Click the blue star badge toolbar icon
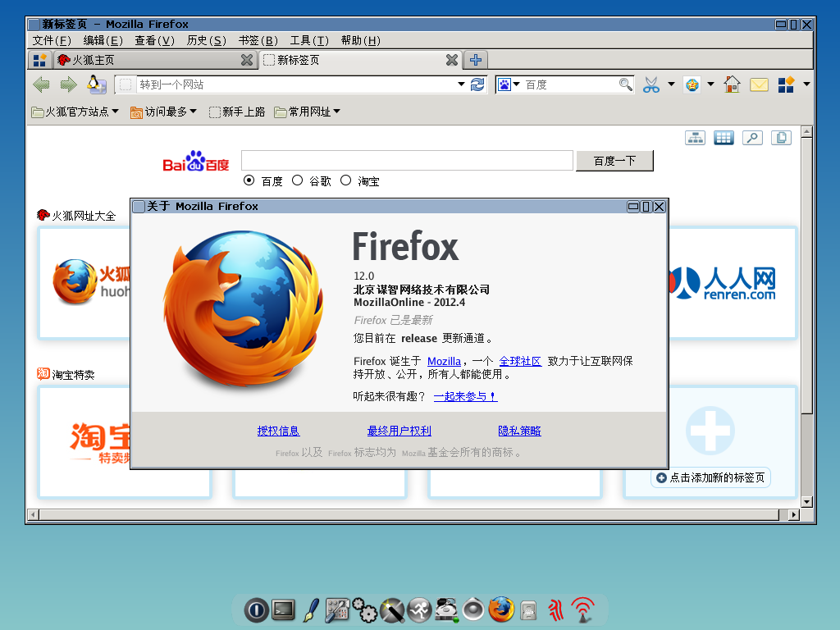Viewport: 840px width, 630px height. click(692, 84)
